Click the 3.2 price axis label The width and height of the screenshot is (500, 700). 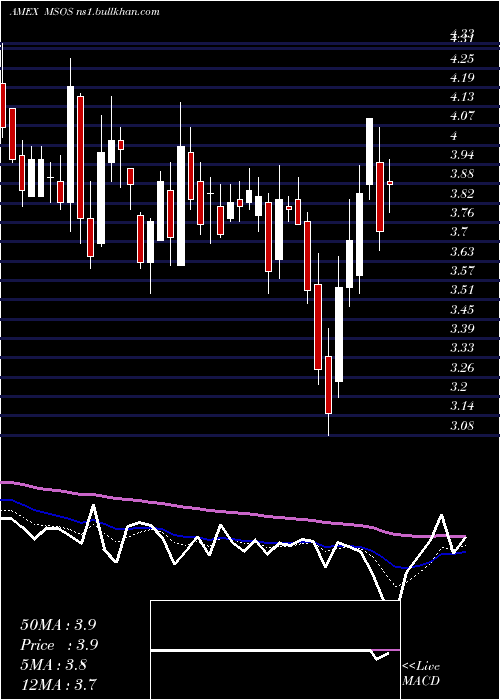coord(459,386)
